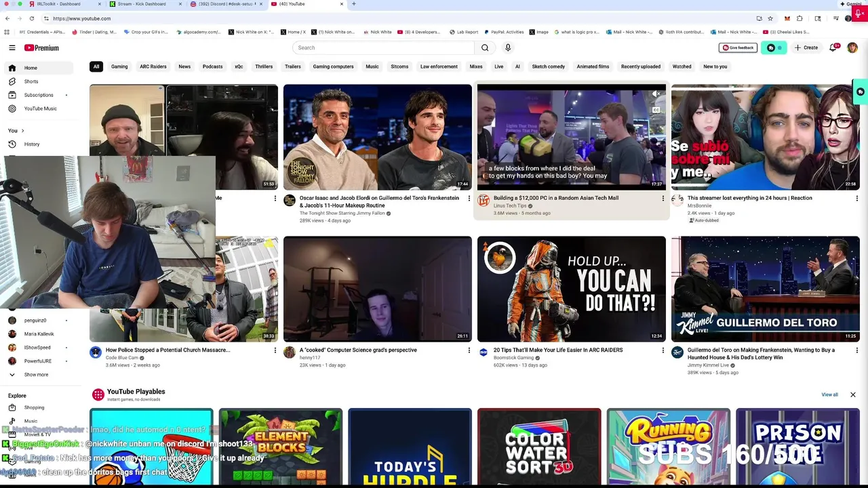Click Give feedback button
The image size is (868, 488).
[738, 47]
